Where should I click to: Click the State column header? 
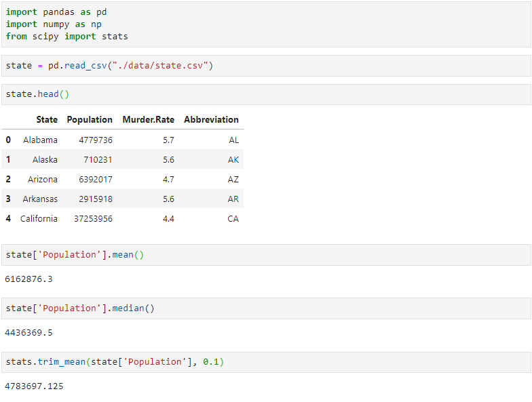pos(47,119)
